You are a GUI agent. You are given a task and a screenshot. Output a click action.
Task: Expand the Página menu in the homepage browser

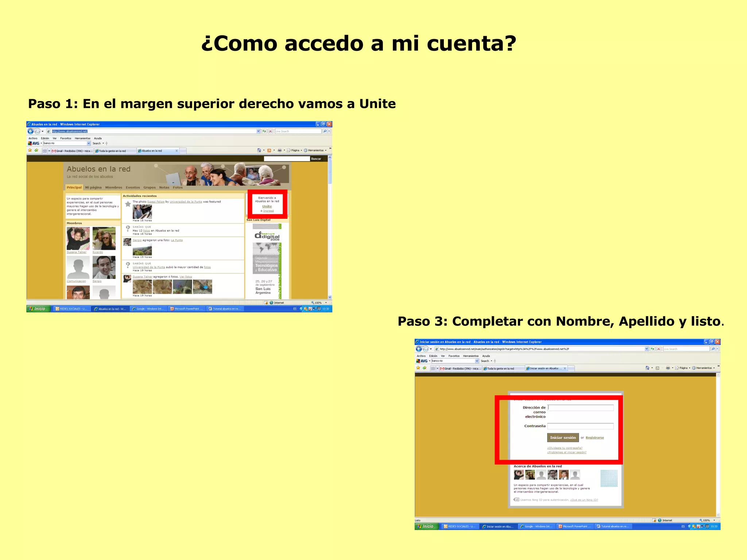click(x=295, y=150)
